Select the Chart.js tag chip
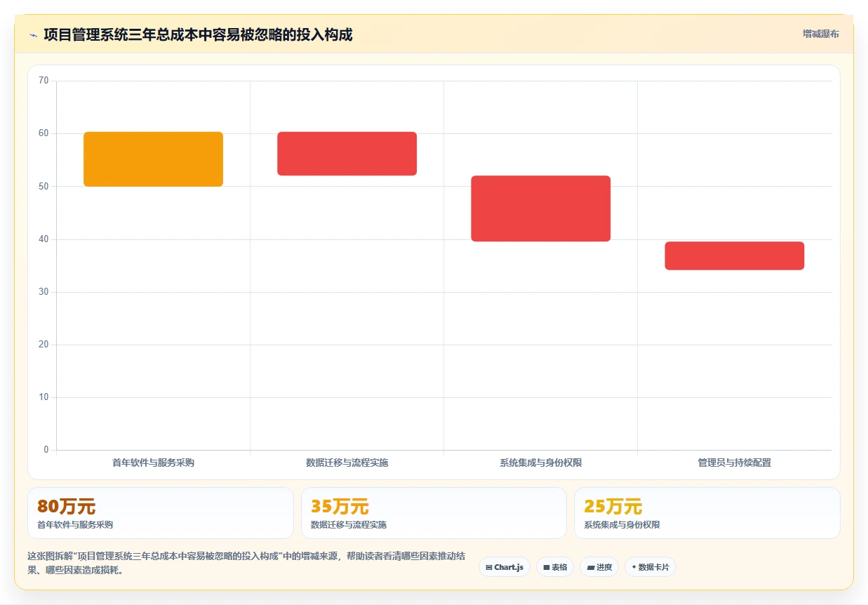868x605 pixels. point(505,567)
